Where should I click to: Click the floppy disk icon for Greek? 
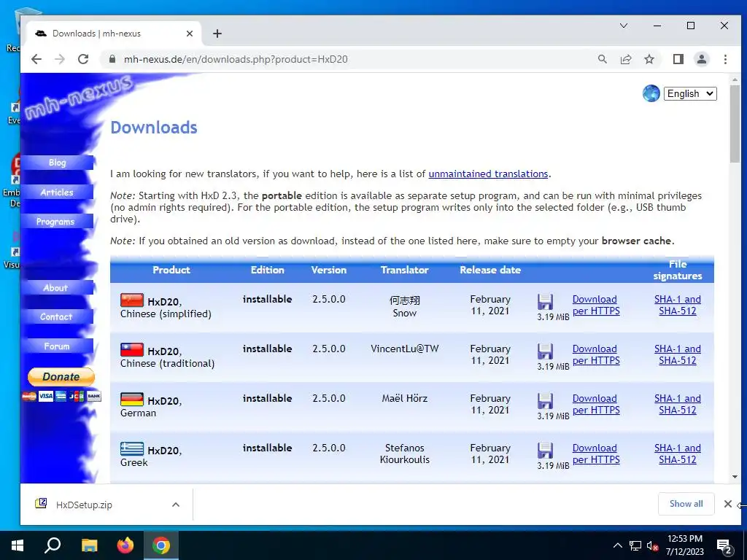[x=545, y=451]
